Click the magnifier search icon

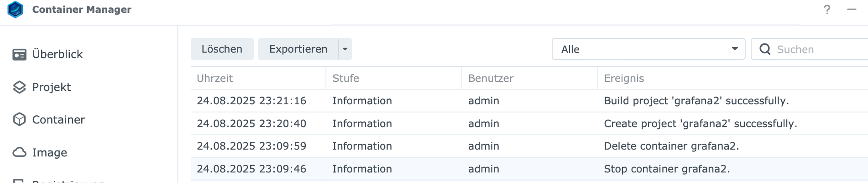point(765,49)
